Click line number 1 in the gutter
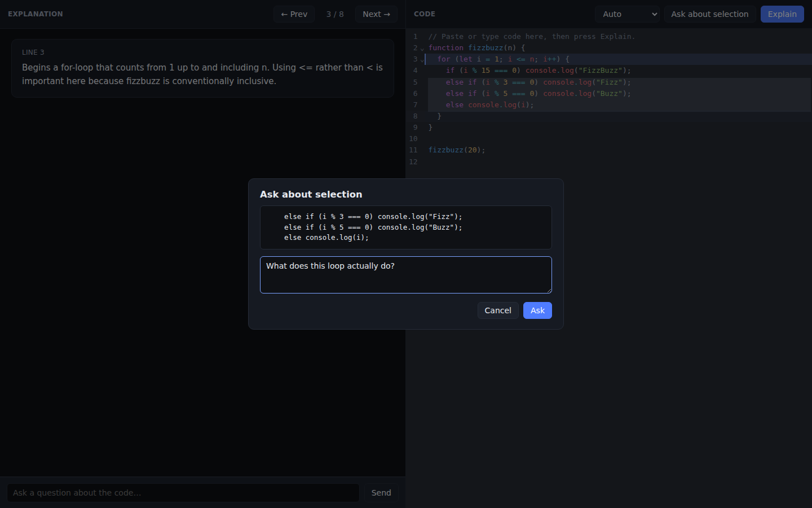Screen dimensions: 812x508 click(x=416, y=37)
